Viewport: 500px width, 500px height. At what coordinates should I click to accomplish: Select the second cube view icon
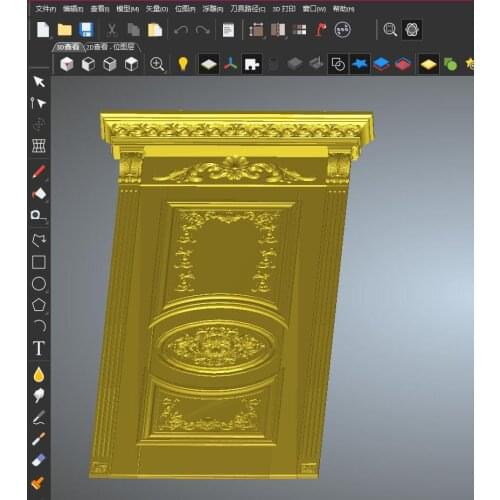click(x=88, y=64)
